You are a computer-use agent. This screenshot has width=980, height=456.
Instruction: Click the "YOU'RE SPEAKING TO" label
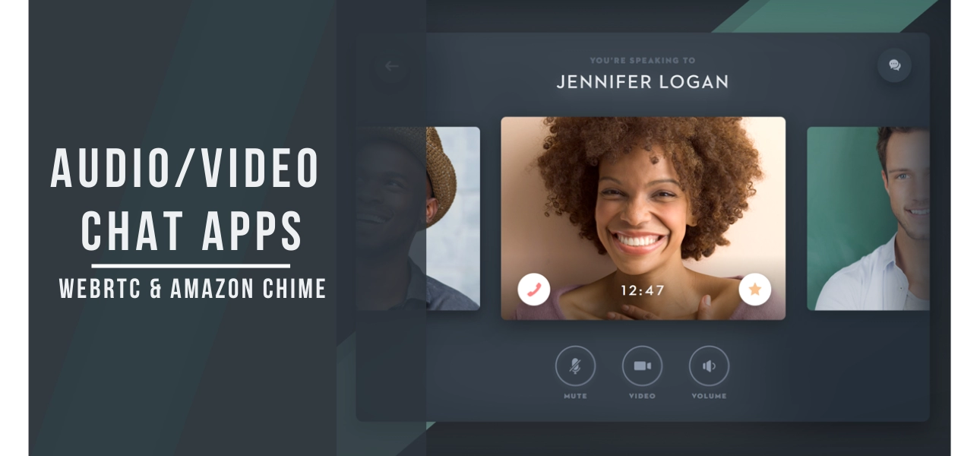click(642, 60)
